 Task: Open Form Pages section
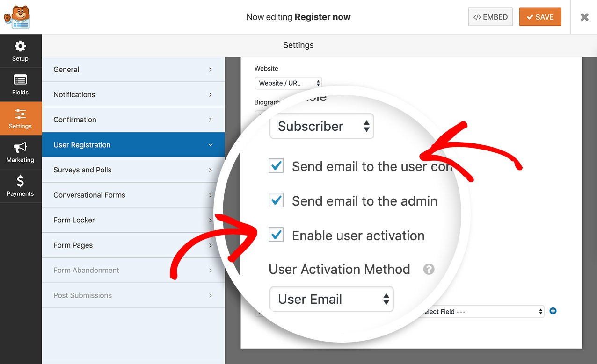tap(133, 245)
